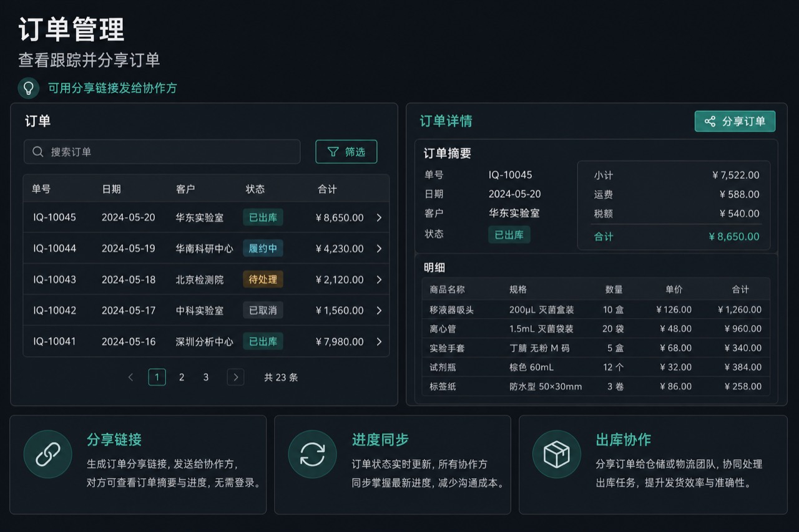The image size is (799, 532).
Task: Click the 商品名称 column header
Action: pyautogui.click(x=447, y=289)
